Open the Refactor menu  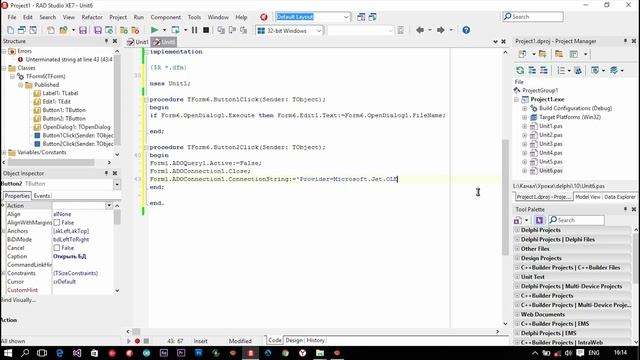pyautogui.click(x=92, y=17)
